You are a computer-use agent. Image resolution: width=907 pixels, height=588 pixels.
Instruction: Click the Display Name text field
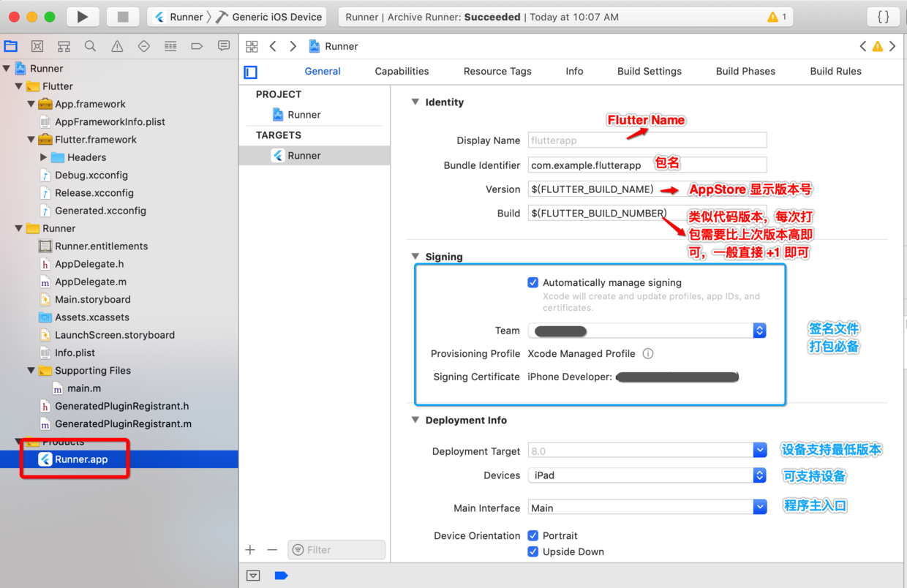tap(647, 140)
